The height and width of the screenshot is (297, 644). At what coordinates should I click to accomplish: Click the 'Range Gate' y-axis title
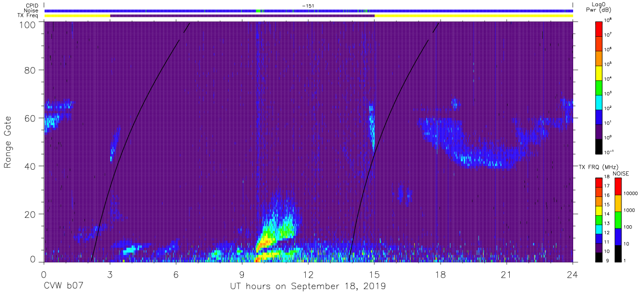[x=8, y=142]
